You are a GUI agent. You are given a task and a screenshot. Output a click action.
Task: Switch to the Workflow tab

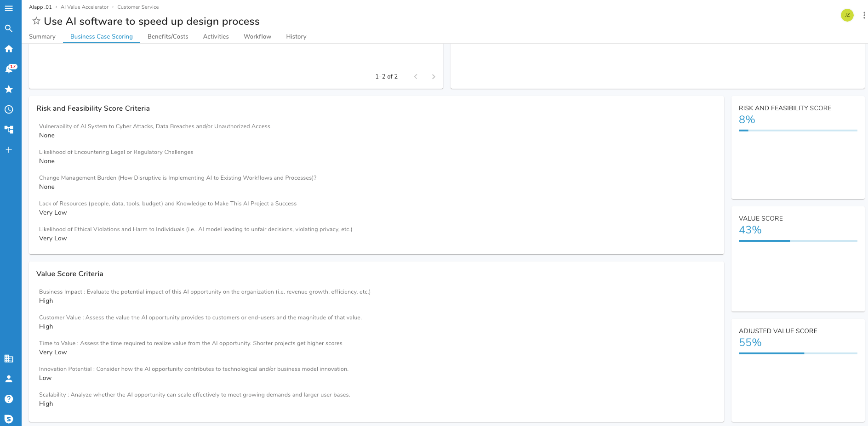coord(257,37)
